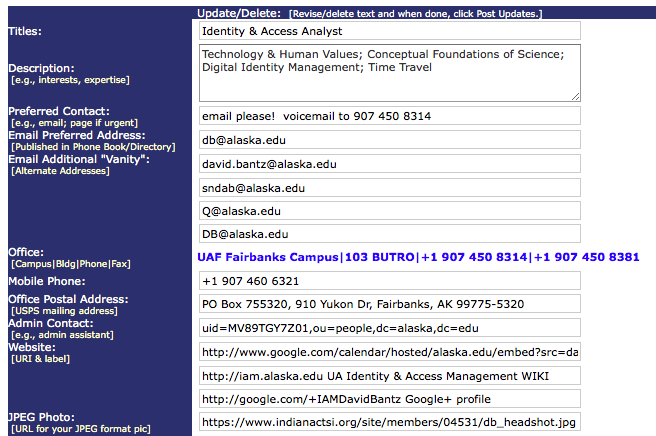Click the Office: label
Image resolution: width=656 pixels, height=436 pixels.
(26, 252)
